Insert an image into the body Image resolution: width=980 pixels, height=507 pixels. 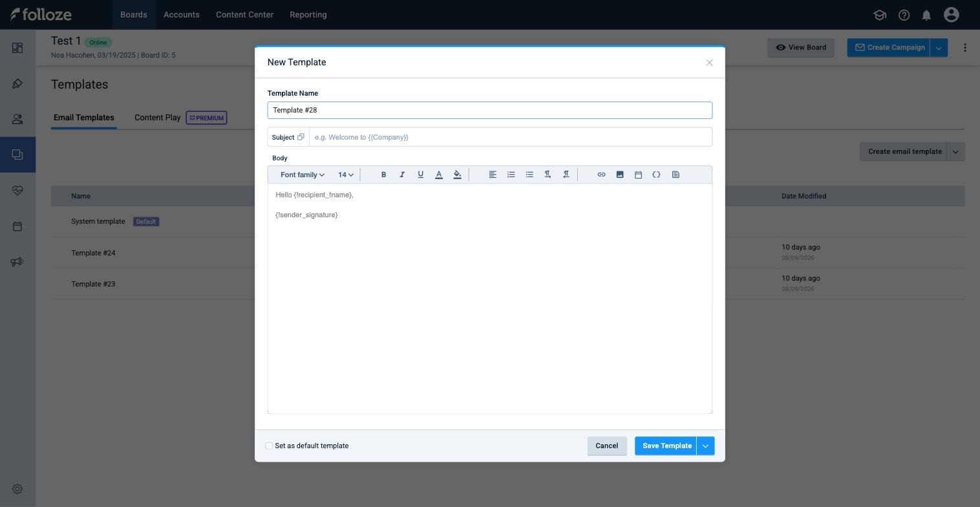point(619,175)
